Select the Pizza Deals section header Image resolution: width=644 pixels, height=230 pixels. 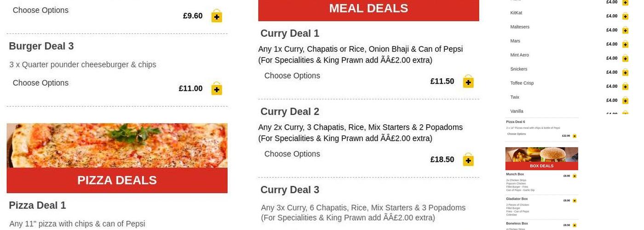pos(117,180)
